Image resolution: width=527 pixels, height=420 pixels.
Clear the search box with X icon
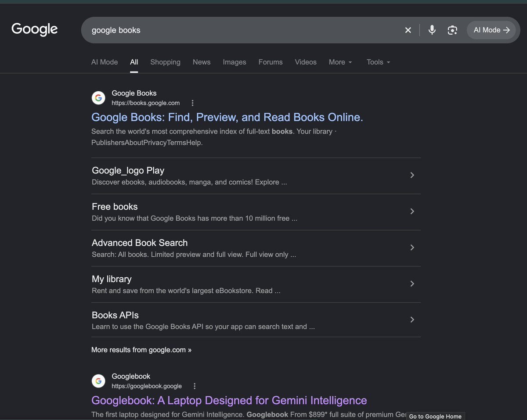tap(408, 30)
